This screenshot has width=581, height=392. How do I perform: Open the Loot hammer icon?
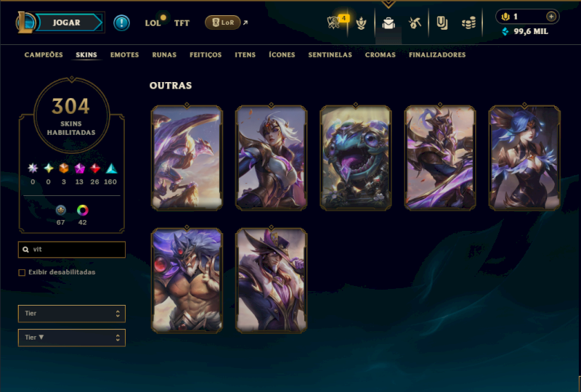[x=415, y=23]
